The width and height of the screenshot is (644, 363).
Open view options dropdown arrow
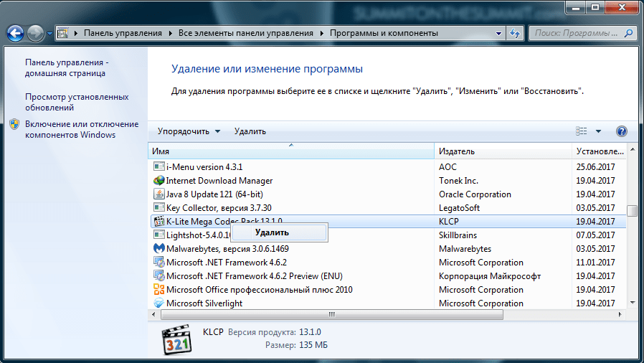[x=598, y=131]
